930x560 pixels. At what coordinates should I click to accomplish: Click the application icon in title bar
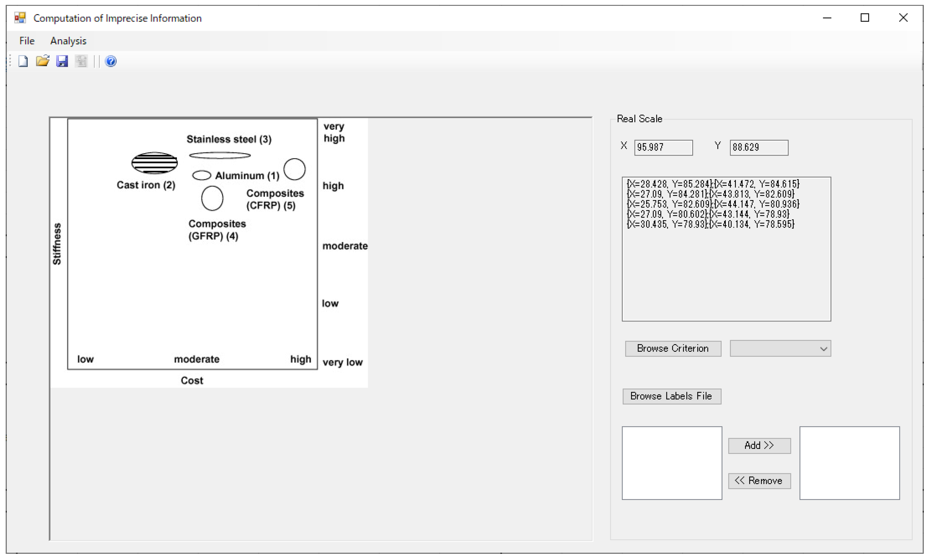coord(20,18)
